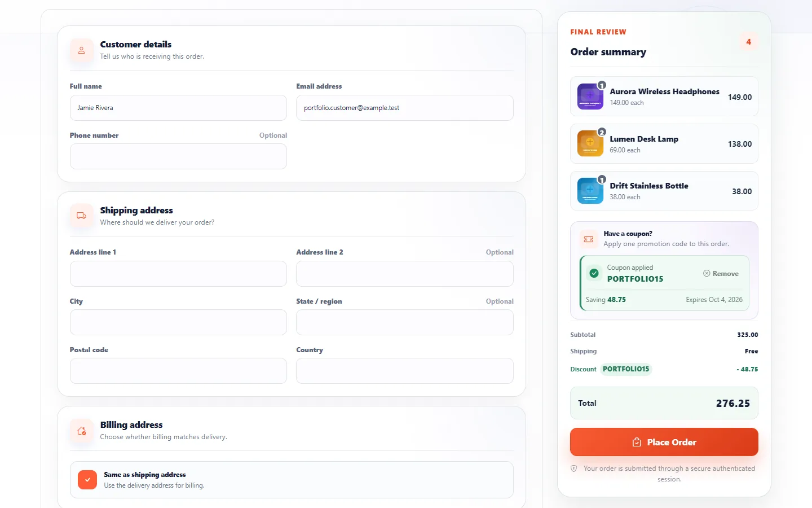Focus the Email address field
Image resolution: width=812 pixels, height=508 pixels.
coord(405,108)
